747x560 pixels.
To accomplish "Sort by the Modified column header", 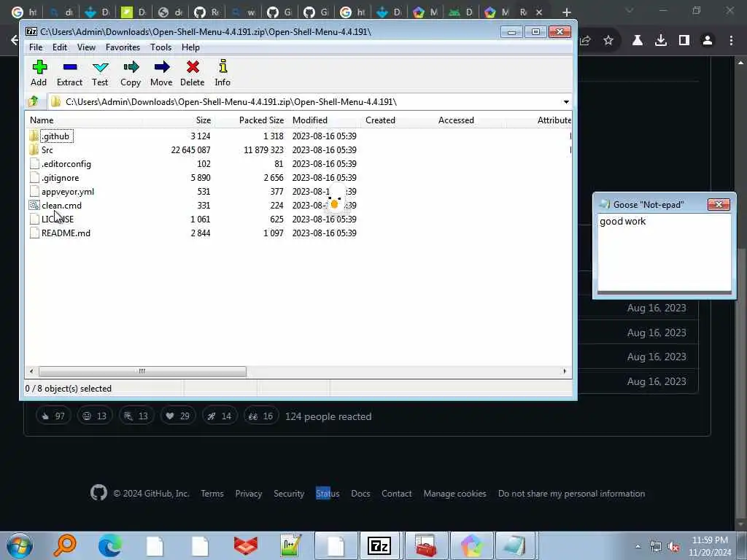I will [326, 120].
